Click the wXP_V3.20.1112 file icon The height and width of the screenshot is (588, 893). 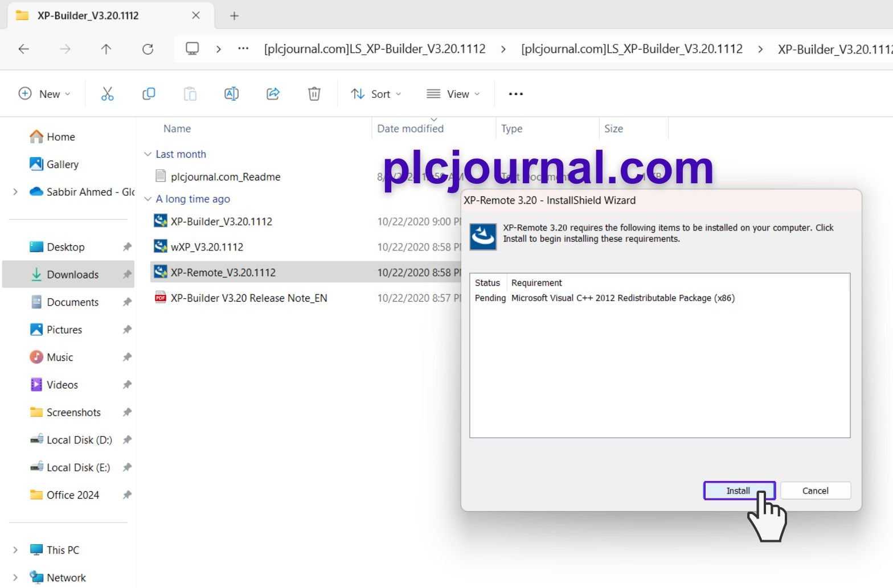pos(161,246)
